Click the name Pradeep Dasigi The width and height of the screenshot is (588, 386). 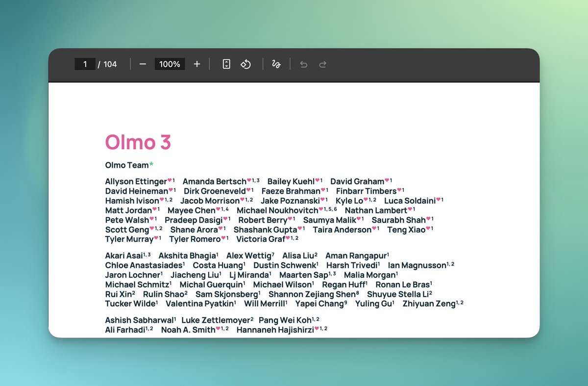click(x=194, y=220)
